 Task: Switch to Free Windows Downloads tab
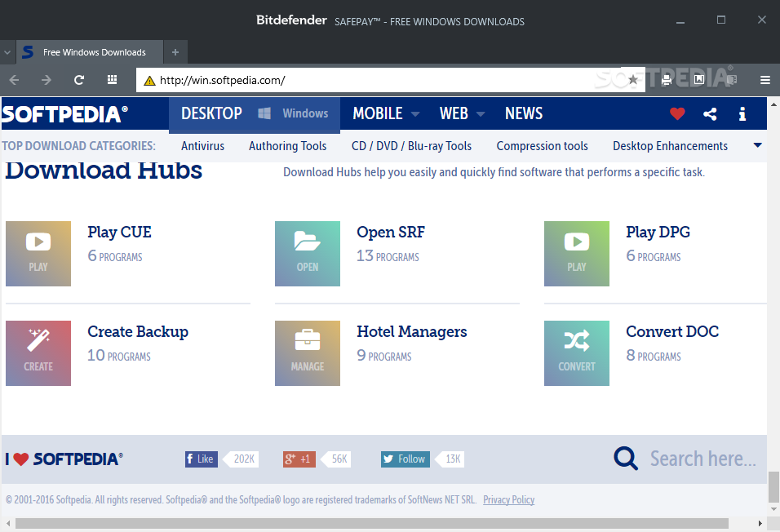tap(90, 52)
